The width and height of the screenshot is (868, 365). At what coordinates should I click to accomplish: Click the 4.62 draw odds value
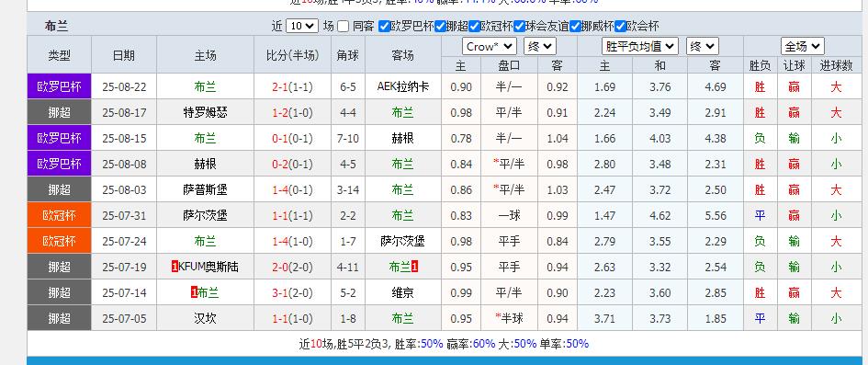(659, 215)
